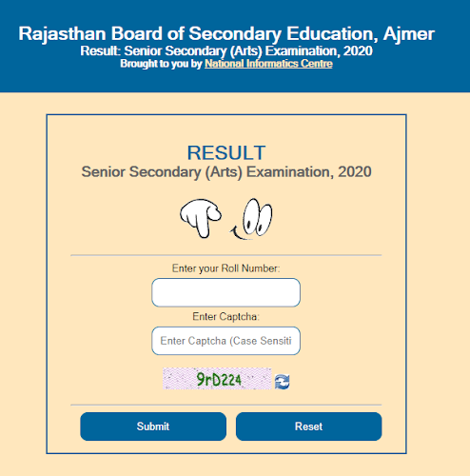Viewport: 470px width, 476px height.
Task: Click the blue RESULT heading
Action: click(x=226, y=152)
